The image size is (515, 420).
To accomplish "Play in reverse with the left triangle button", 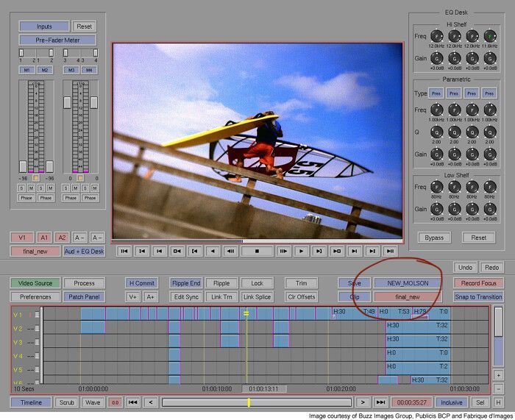I will 213,252.
